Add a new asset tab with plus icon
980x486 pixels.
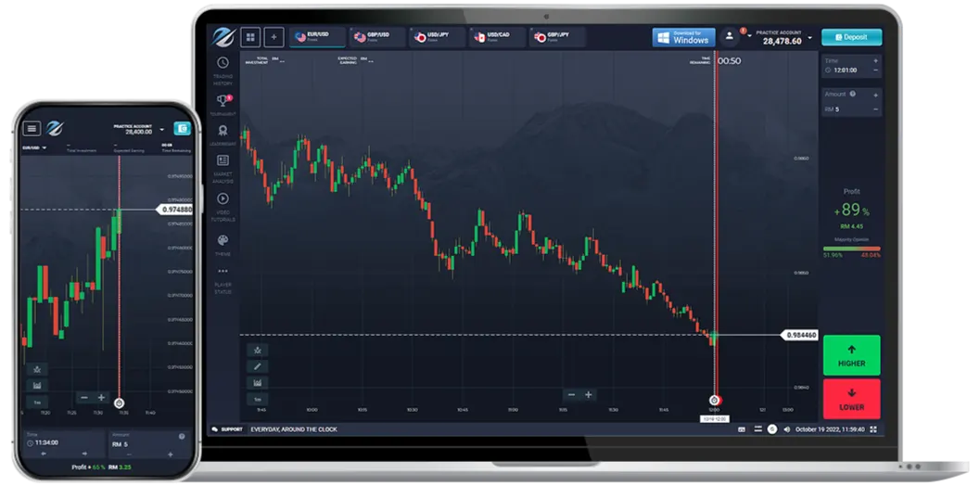(274, 37)
